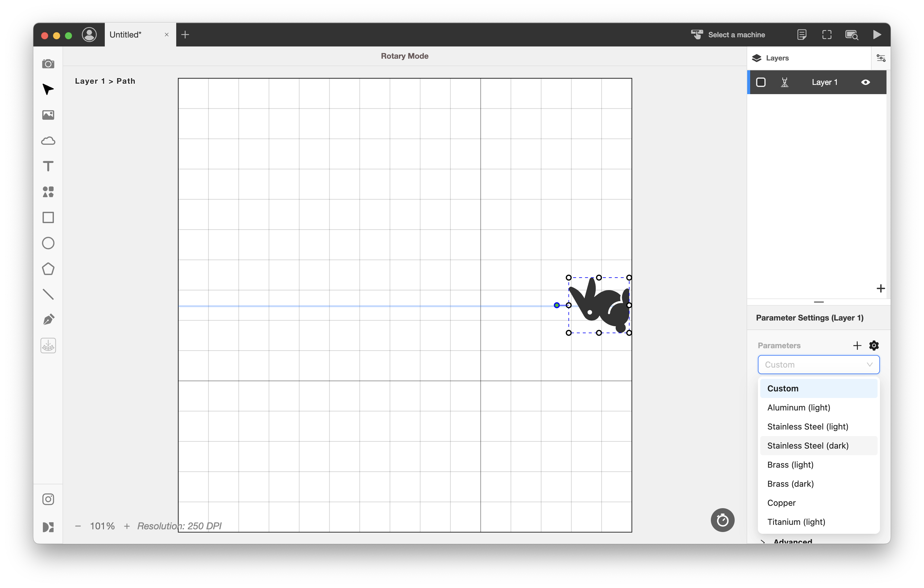Screen dimensions: 924x588
Task: Click the Parameter Settings (Layer 1) header
Action: click(x=809, y=318)
